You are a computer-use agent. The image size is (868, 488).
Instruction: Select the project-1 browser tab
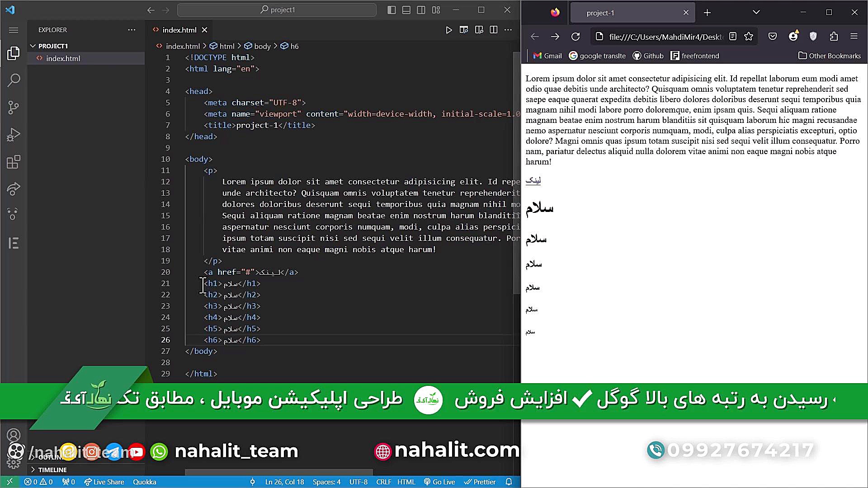[x=633, y=13]
